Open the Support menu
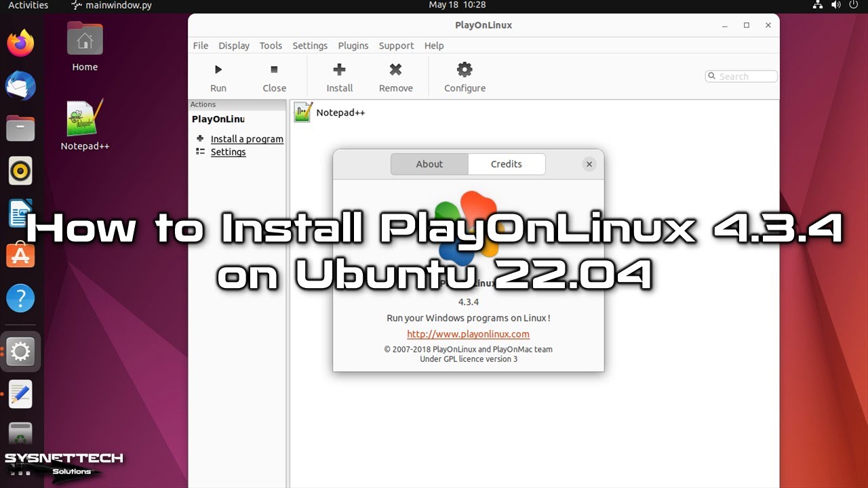The width and height of the screenshot is (868, 488). 396,45
